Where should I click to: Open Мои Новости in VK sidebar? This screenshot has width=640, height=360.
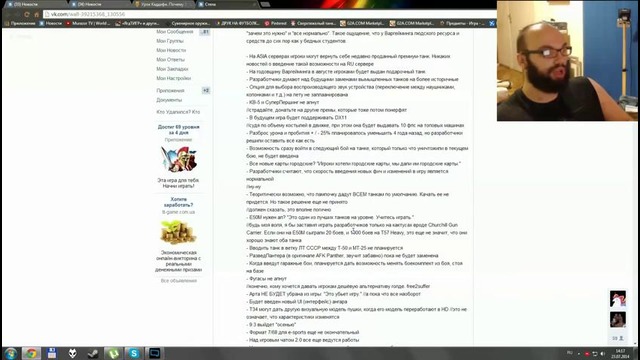pos(171,50)
